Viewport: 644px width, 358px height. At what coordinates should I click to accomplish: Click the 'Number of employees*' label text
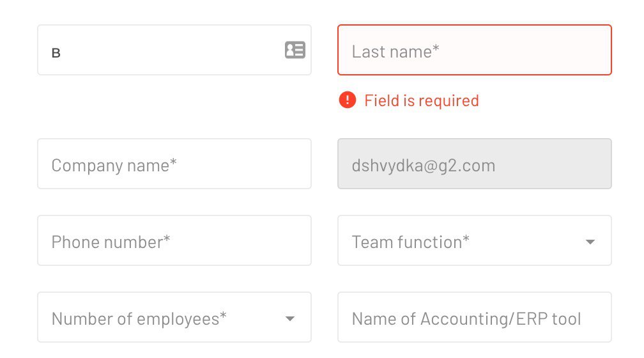pyautogui.click(x=139, y=319)
